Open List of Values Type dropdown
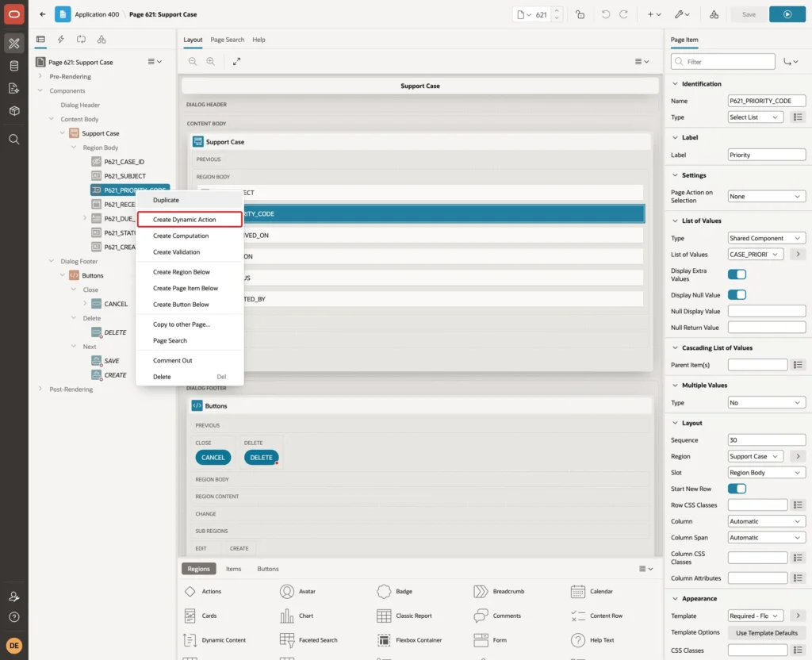 pyautogui.click(x=767, y=238)
